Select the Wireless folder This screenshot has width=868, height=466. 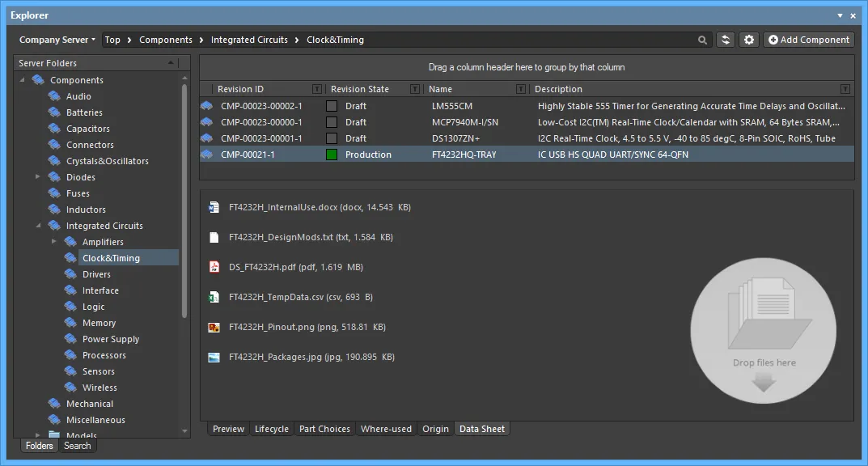tap(100, 388)
